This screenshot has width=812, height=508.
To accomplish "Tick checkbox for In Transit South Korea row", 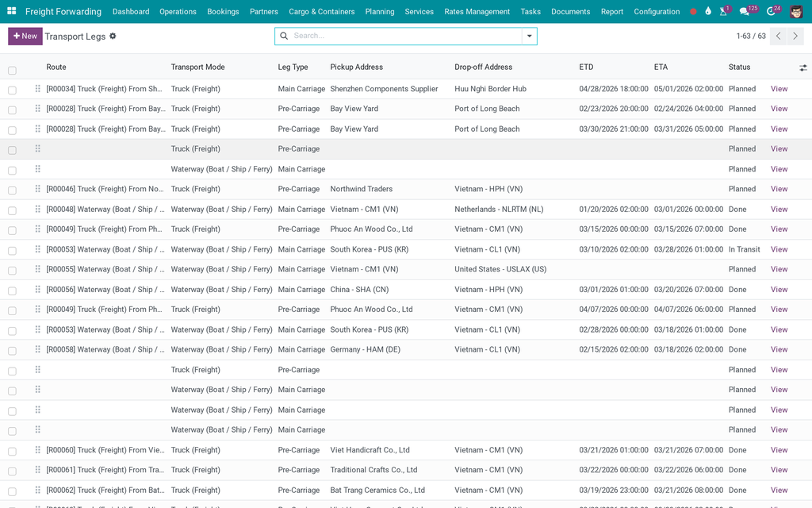I will coord(13,250).
